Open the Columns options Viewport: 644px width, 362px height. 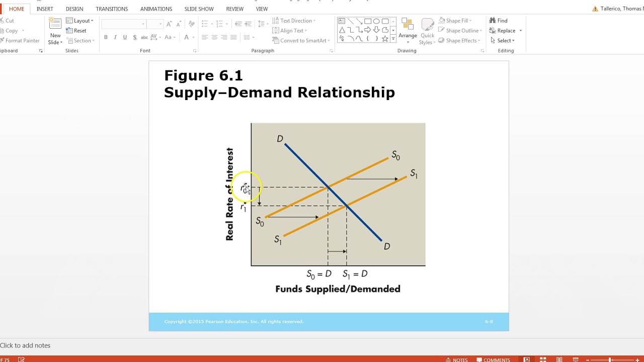pyautogui.click(x=249, y=37)
